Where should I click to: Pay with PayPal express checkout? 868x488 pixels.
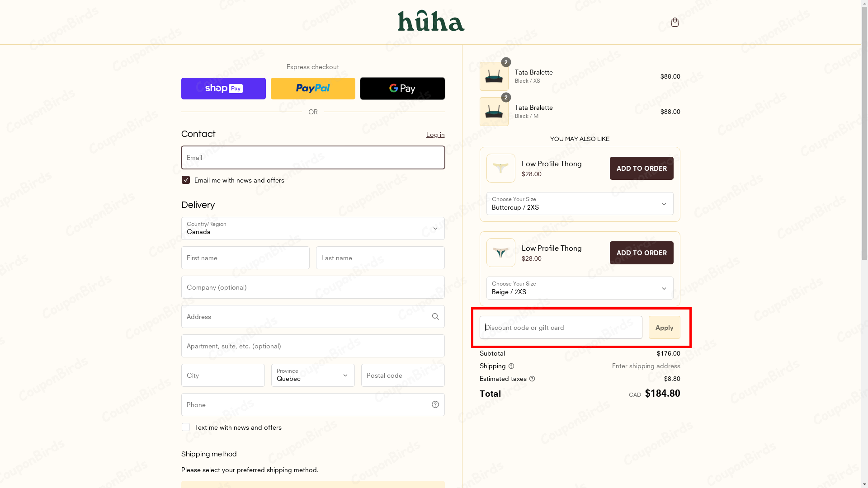313,89
